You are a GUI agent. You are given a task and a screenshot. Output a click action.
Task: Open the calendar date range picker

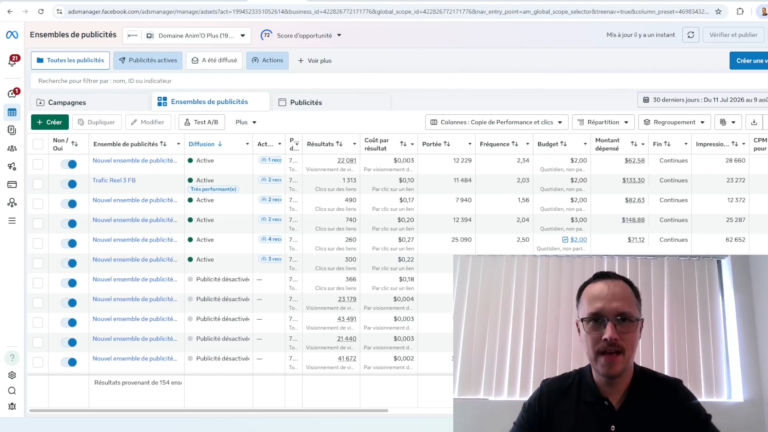pos(703,100)
